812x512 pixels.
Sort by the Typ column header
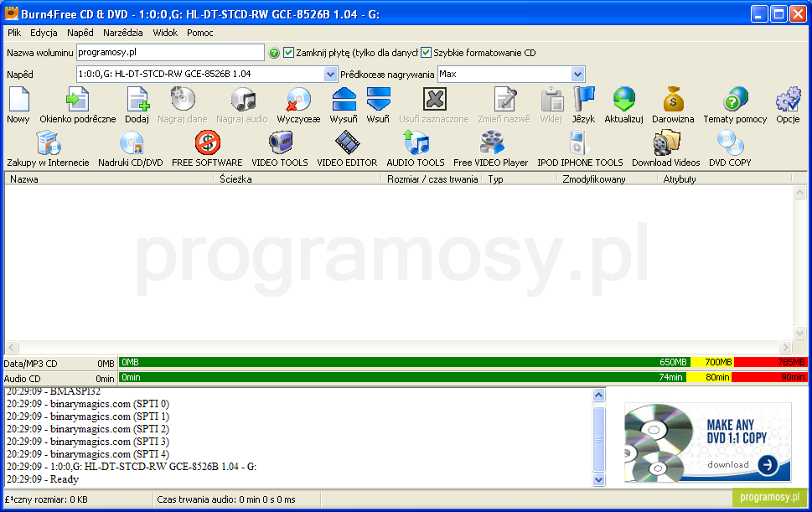pos(520,179)
